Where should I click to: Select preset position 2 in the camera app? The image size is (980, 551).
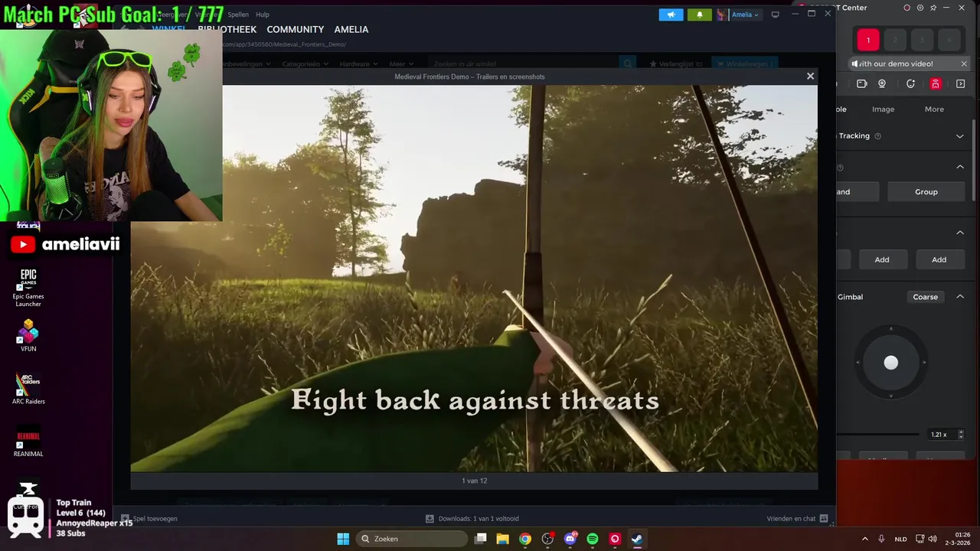[x=895, y=40]
